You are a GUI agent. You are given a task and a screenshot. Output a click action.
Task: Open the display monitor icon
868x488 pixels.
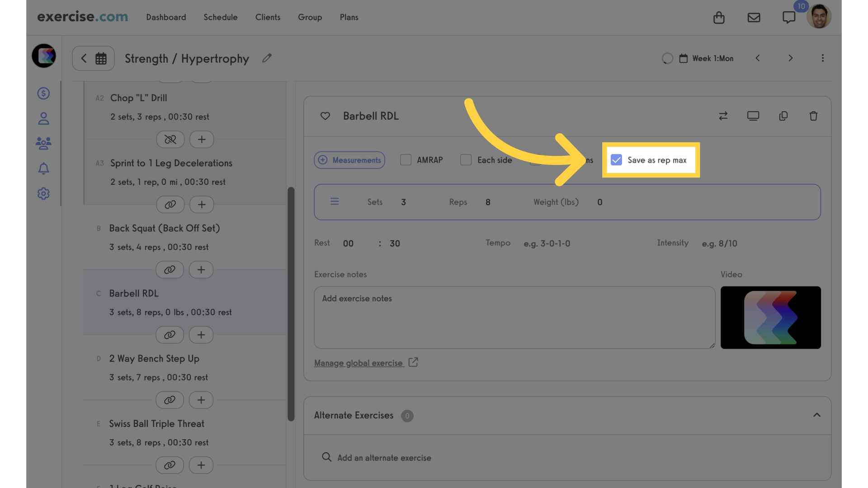[753, 116]
